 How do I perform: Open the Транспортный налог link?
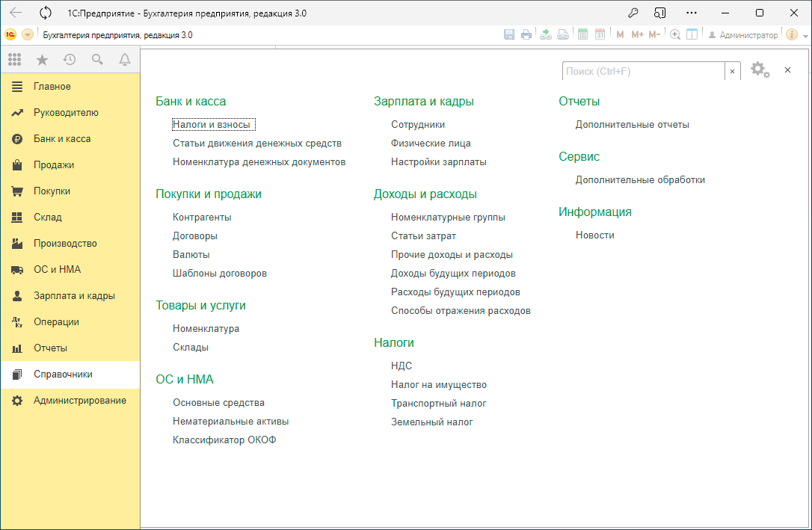pos(438,404)
